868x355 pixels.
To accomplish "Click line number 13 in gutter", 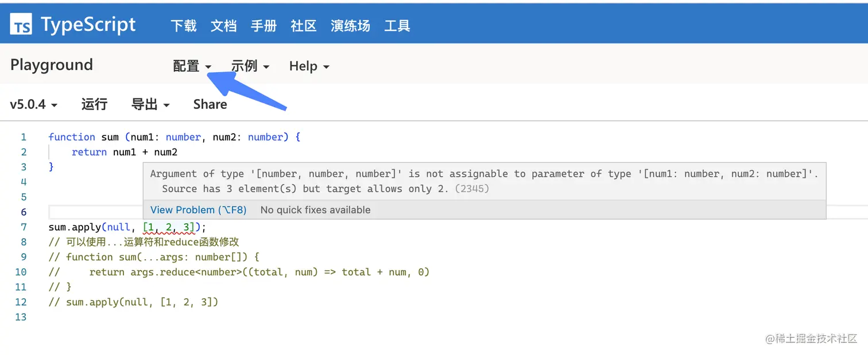I will click(x=21, y=317).
